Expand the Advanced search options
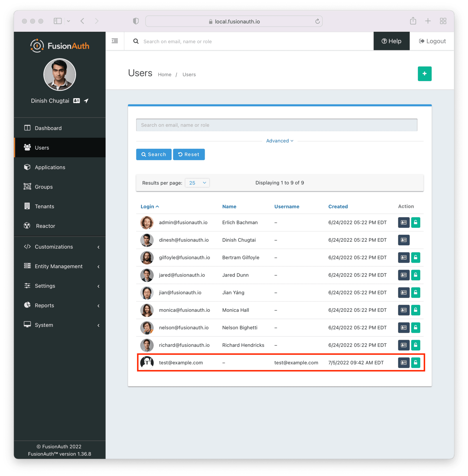468x476 pixels. [279, 141]
